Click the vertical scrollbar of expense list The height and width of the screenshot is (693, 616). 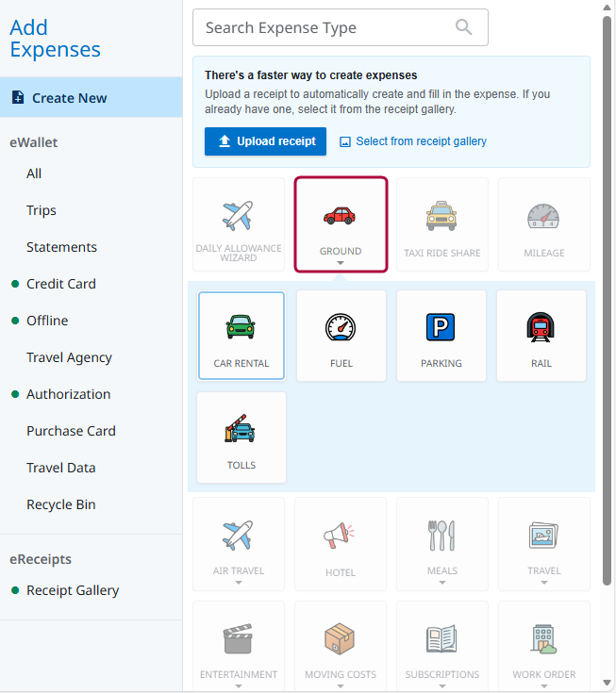point(608,302)
